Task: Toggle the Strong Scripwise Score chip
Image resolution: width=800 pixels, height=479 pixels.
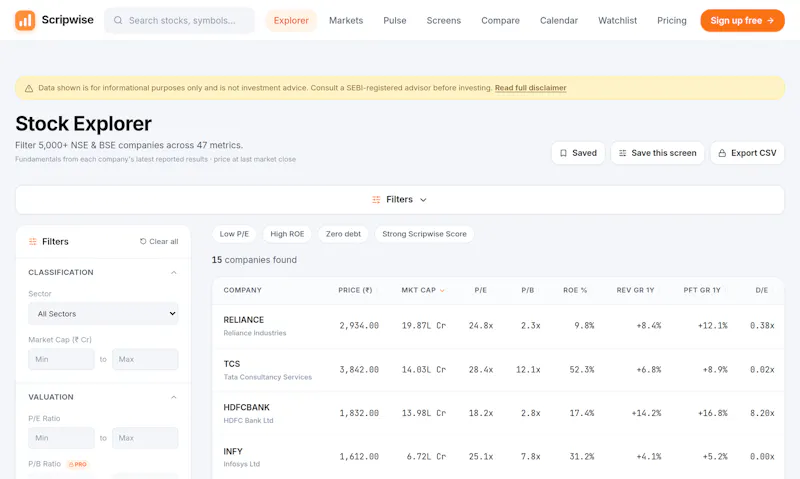Action: coord(424,234)
